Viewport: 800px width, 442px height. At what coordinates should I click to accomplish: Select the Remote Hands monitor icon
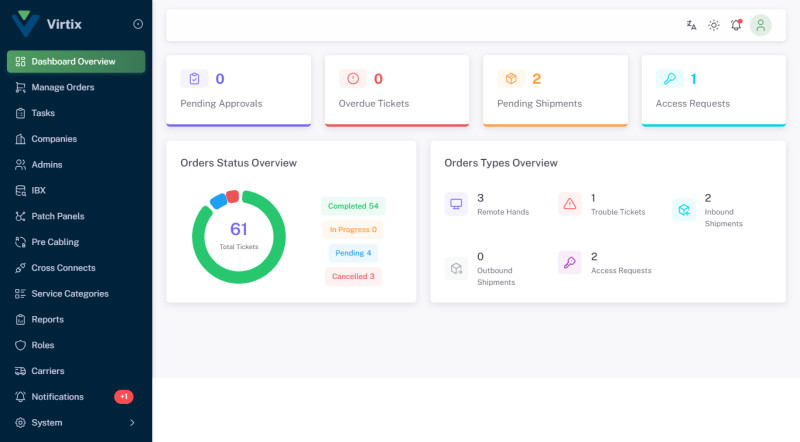coord(456,204)
